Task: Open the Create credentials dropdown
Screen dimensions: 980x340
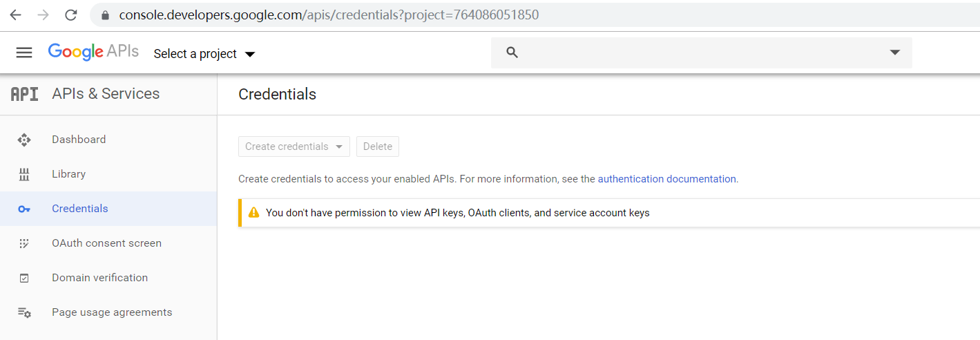Action: point(294,147)
